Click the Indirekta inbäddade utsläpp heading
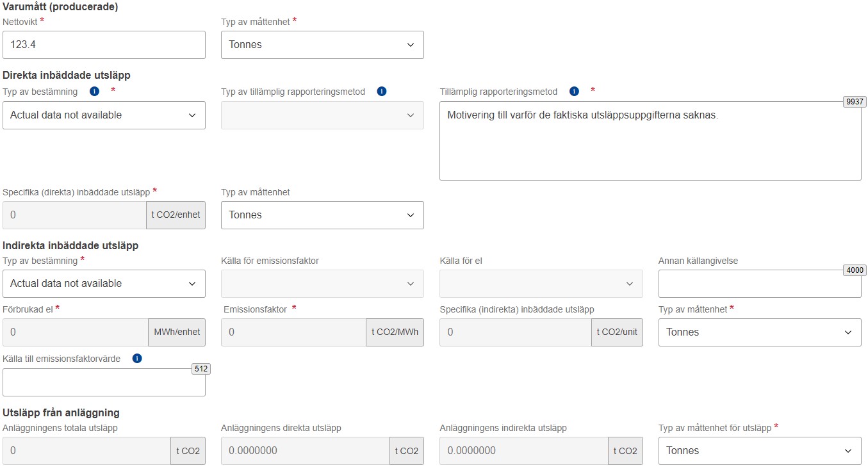This screenshot has height=472, width=868. click(70, 245)
